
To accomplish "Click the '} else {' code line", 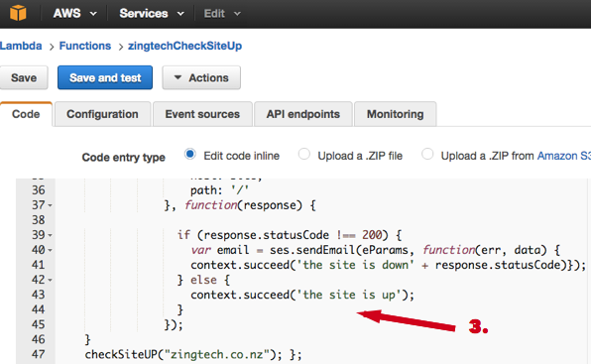I will pyautogui.click(x=203, y=280).
